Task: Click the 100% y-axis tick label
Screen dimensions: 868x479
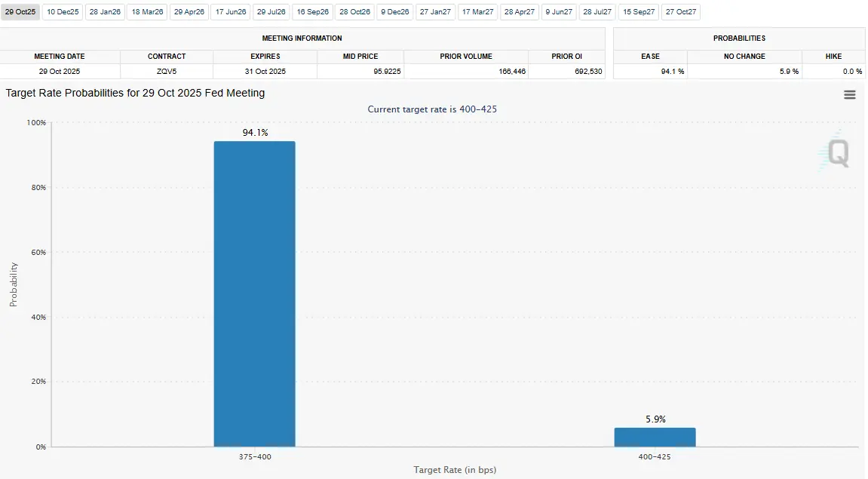Action: pos(36,122)
